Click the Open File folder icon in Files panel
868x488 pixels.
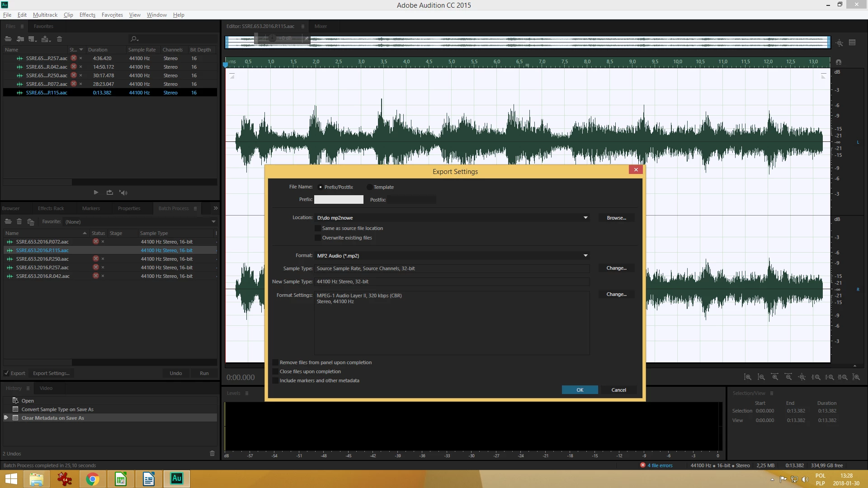point(8,39)
